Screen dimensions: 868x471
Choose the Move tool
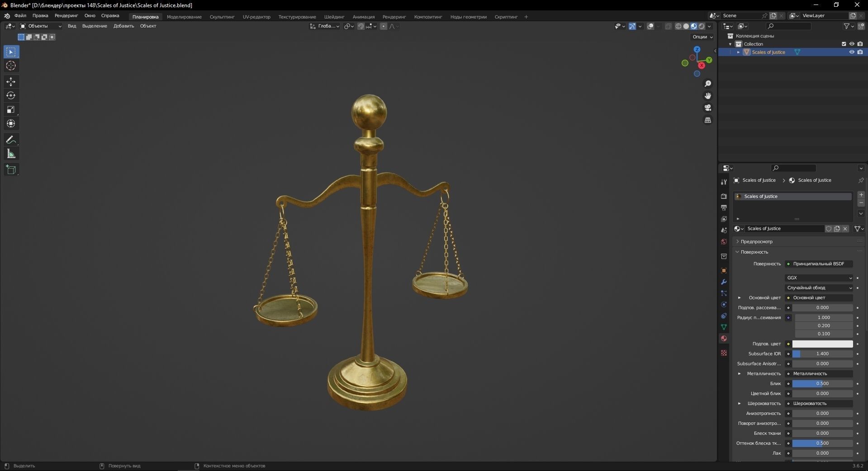[11, 82]
